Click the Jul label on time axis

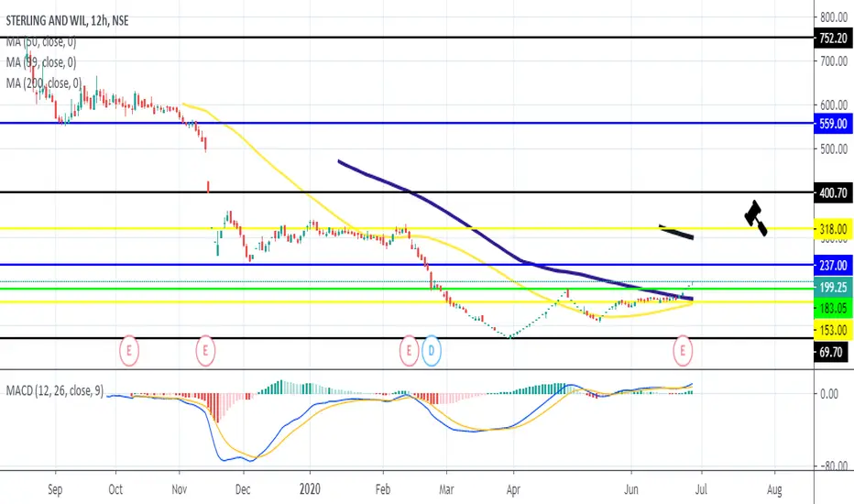pyautogui.click(x=701, y=489)
